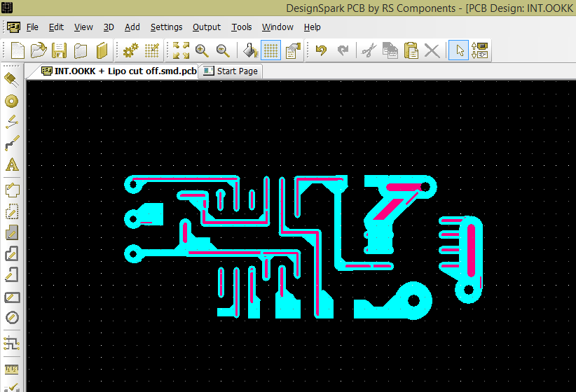Viewport: 576px width, 392px height.
Task: Fit the view with the Zoom All icon
Action: pos(181,50)
